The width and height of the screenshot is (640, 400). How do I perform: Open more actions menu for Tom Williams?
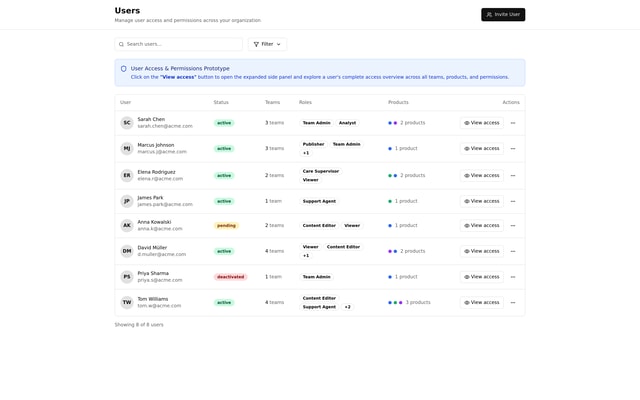(513, 302)
